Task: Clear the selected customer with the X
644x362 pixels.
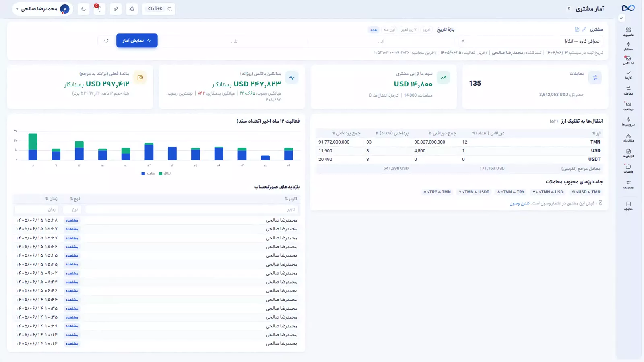Action: [463, 41]
